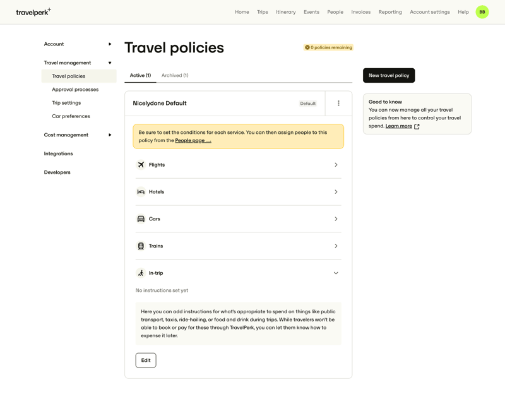Click the Hotels bed icon
Viewport: 505px width, 420px height.
tap(141, 191)
